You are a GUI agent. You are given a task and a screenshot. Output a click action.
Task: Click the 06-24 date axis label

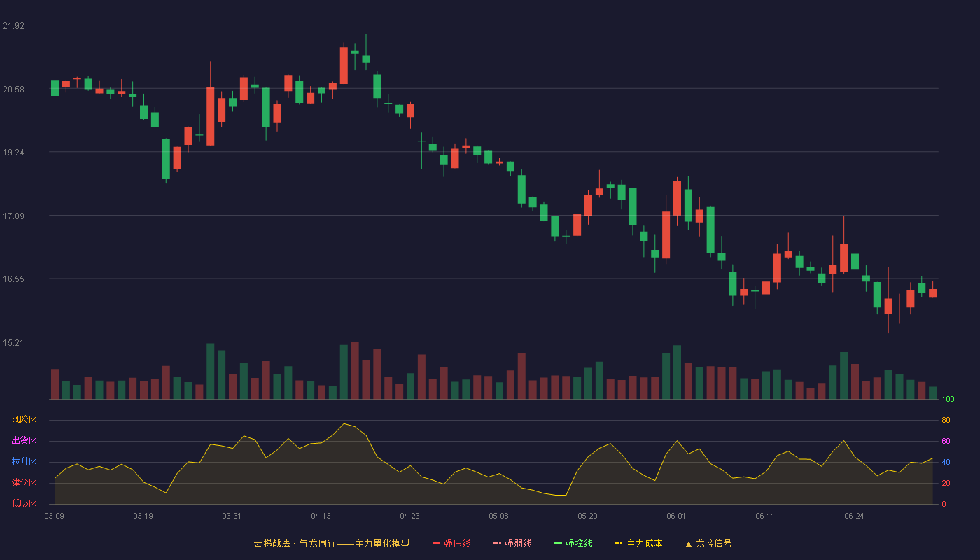[x=855, y=516]
